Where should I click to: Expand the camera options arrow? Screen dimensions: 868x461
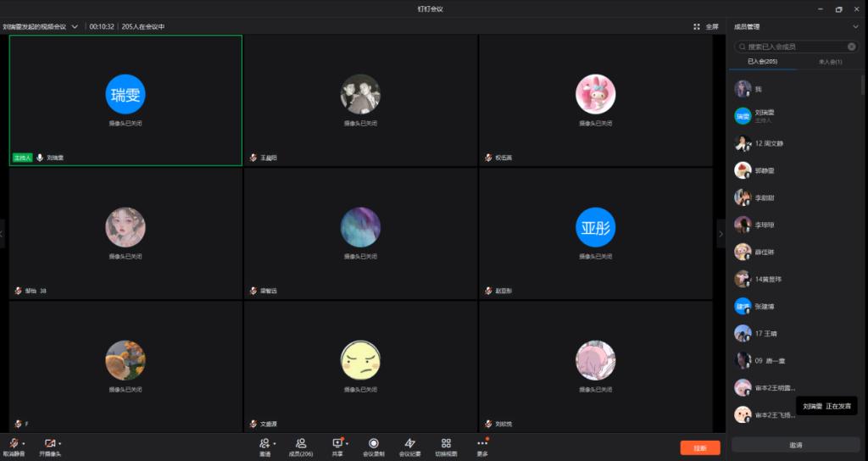60,443
